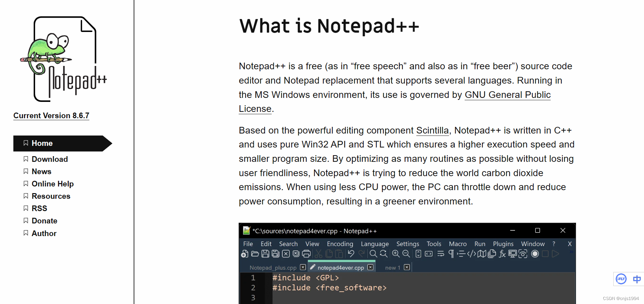Click the Current Version 8.6.7 link
The image size is (644, 304).
pyautogui.click(x=51, y=116)
